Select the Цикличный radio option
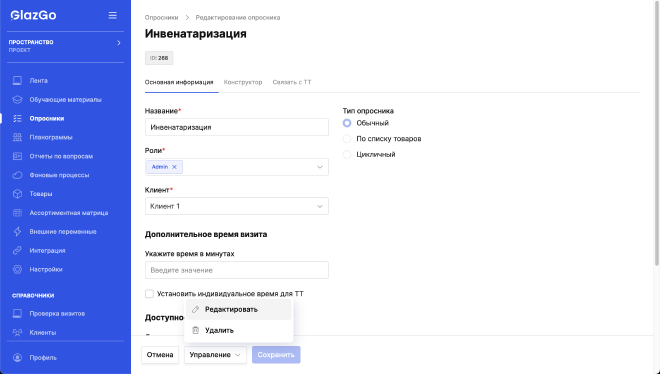This screenshot has width=660, height=374. tap(347, 154)
